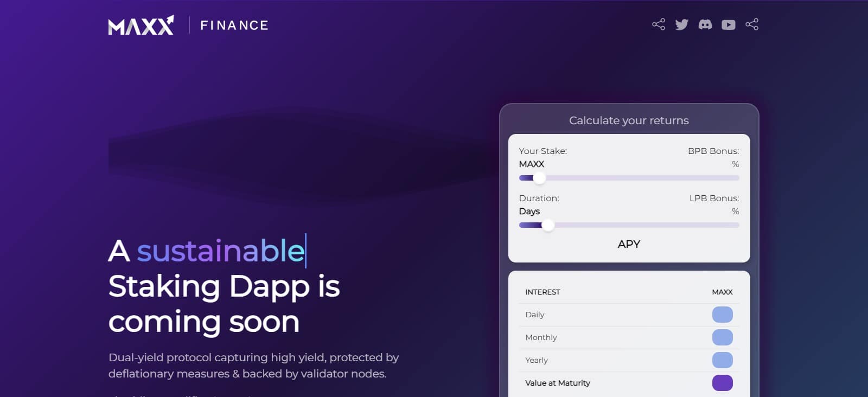
Task: Click the 'APY' text
Action: point(629,244)
